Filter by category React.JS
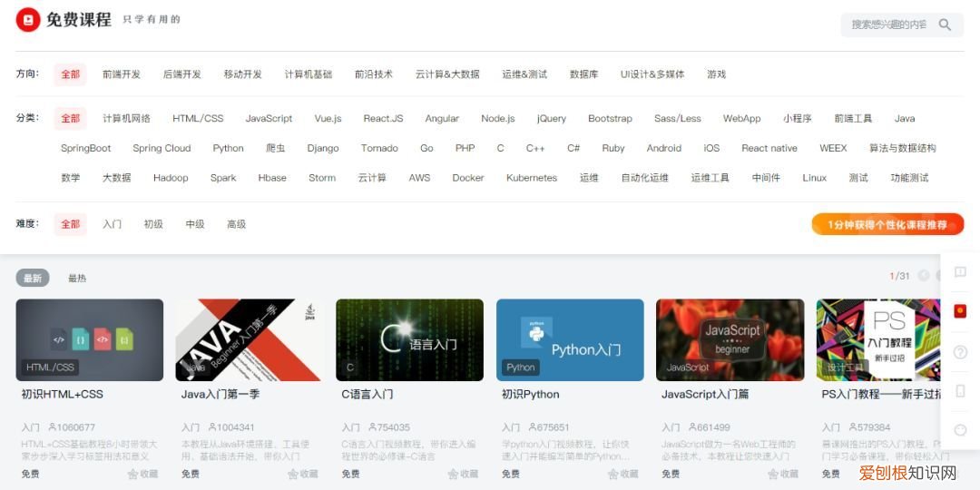Screen dimensions: 980x490 pyautogui.click(x=383, y=118)
